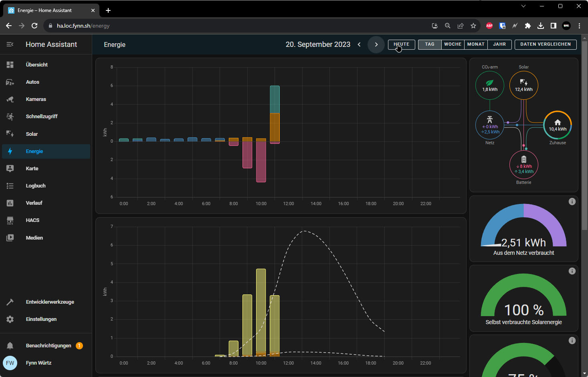Open the Übersicht dashboard
Image resolution: width=588 pixels, height=377 pixels.
click(x=36, y=65)
